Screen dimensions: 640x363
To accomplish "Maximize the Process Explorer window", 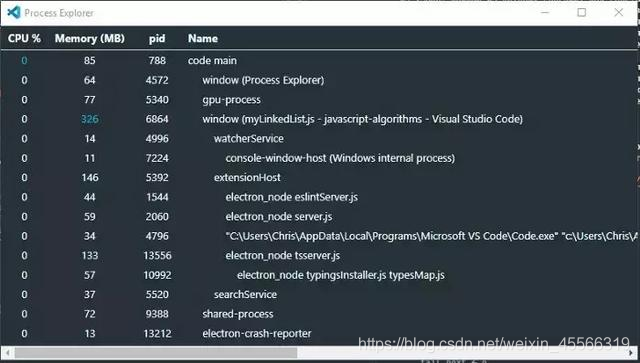I will (x=582, y=12).
